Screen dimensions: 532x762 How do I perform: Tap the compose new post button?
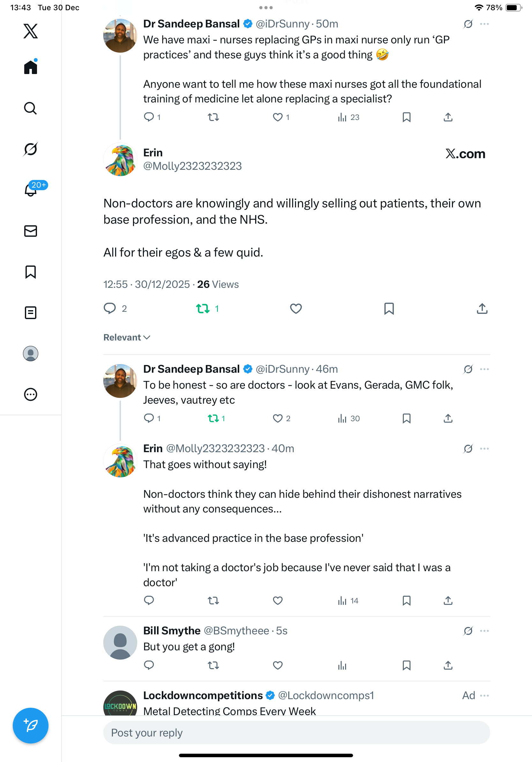pos(31,726)
